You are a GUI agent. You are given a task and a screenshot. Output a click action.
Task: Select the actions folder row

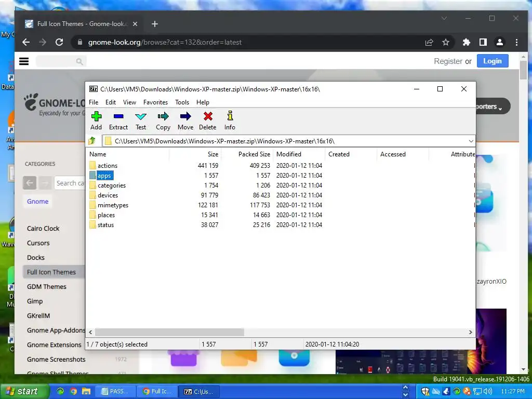pos(108,166)
